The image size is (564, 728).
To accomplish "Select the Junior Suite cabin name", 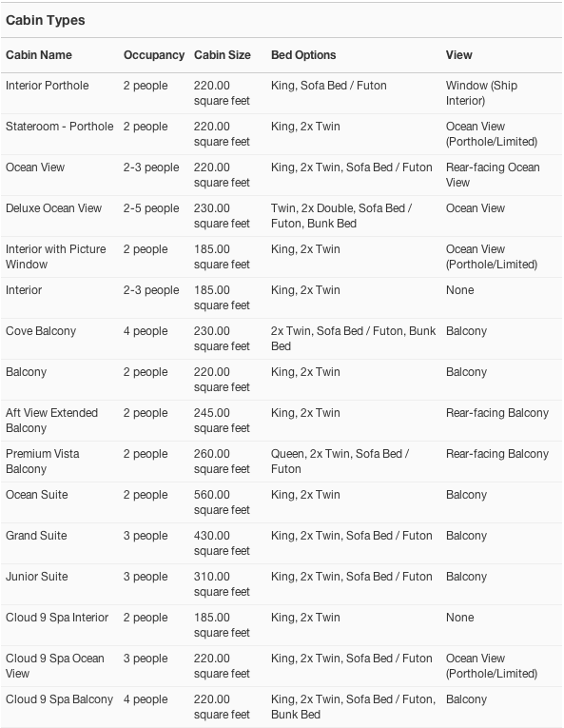I will pos(37,576).
